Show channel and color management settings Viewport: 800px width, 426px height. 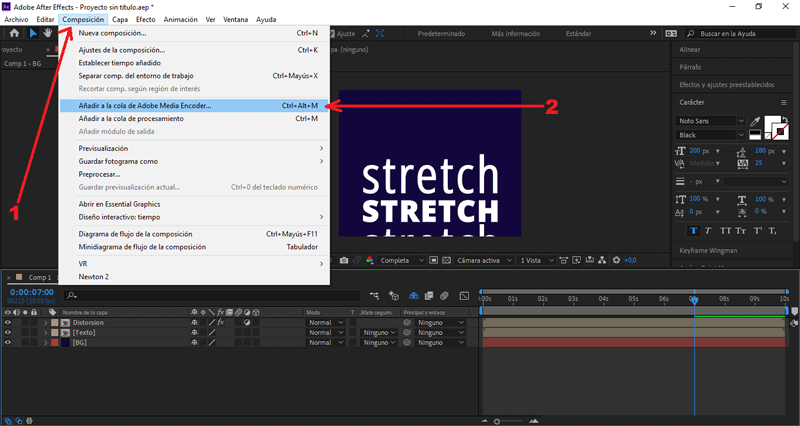click(370, 260)
